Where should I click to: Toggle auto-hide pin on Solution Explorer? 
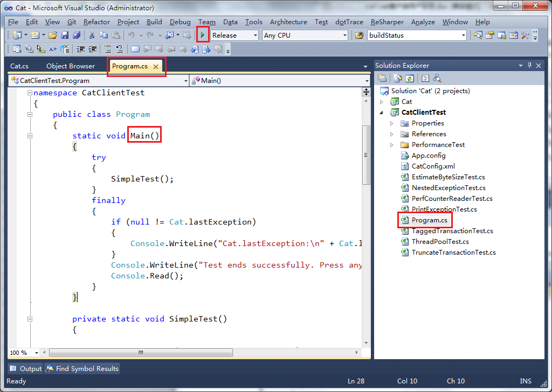(x=529, y=65)
